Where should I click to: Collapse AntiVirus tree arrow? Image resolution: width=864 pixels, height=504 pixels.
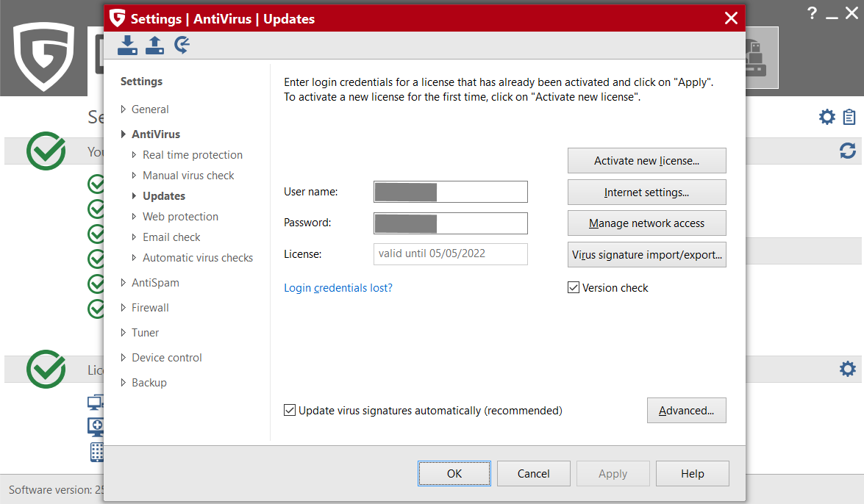123,134
